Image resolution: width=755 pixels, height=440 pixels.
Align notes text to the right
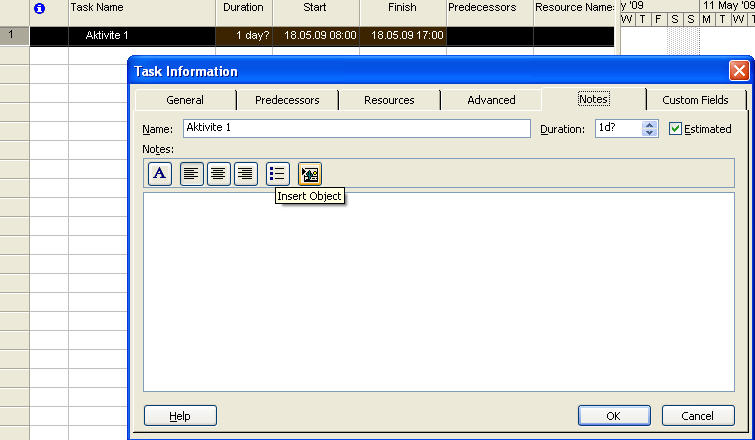click(x=246, y=174)
